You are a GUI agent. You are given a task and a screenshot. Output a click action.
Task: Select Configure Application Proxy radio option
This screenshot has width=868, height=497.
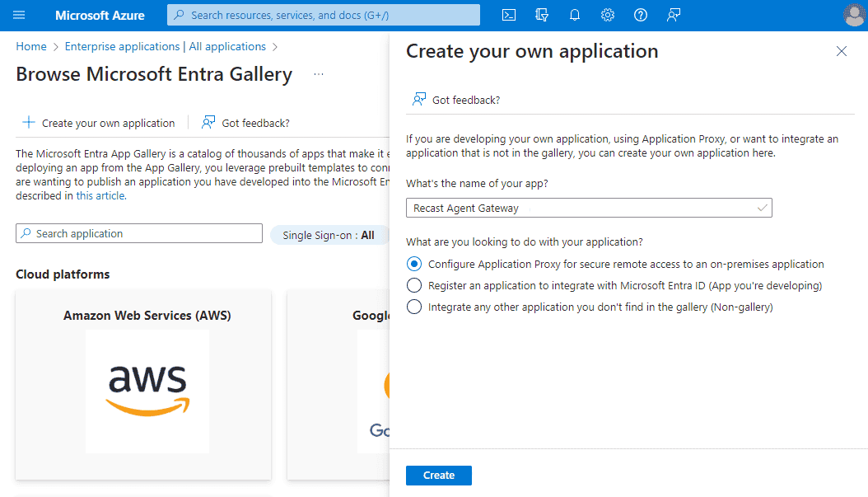click(414, 265)
